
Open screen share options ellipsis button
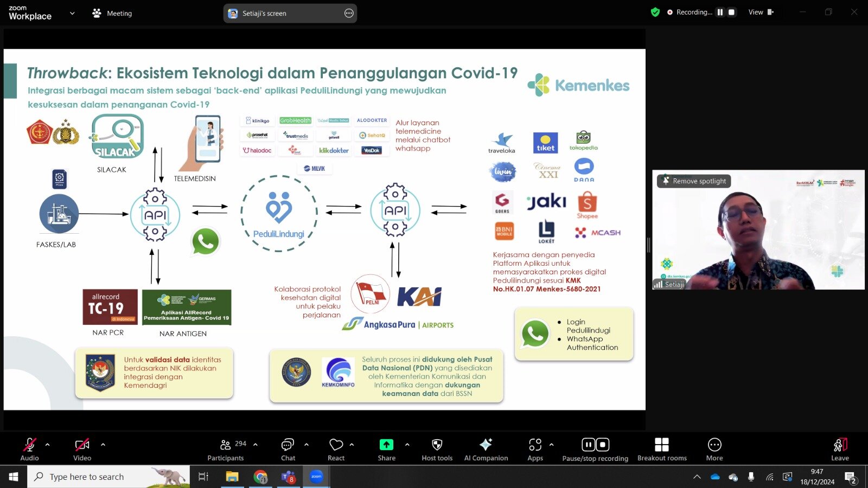click(x=349, y=13)
